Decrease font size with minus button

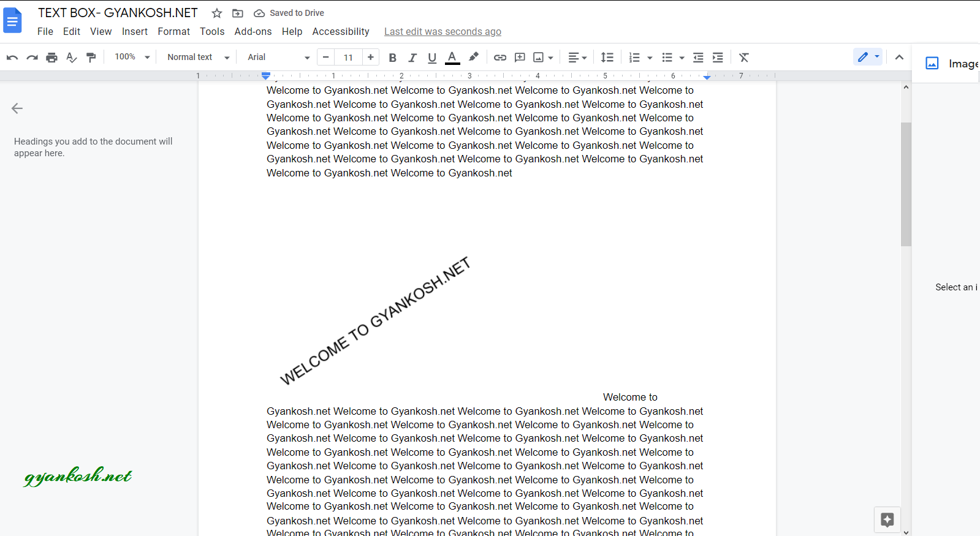(x=326, y=57)
